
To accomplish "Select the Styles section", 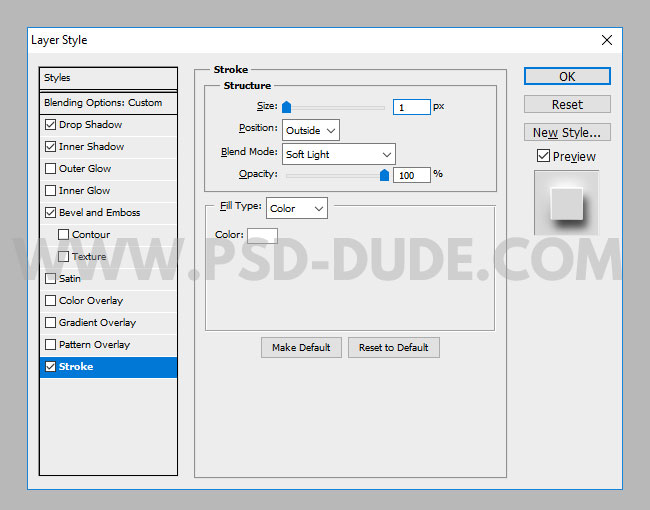I will pos(108,78).
